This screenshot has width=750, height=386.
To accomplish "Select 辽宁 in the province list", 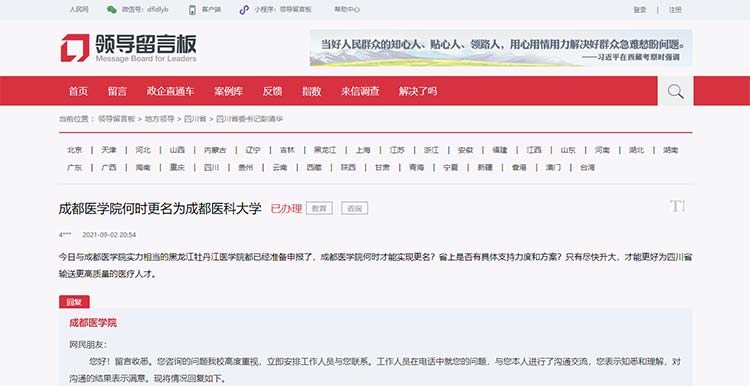I will pyautogui.click(x=253, y=150).
